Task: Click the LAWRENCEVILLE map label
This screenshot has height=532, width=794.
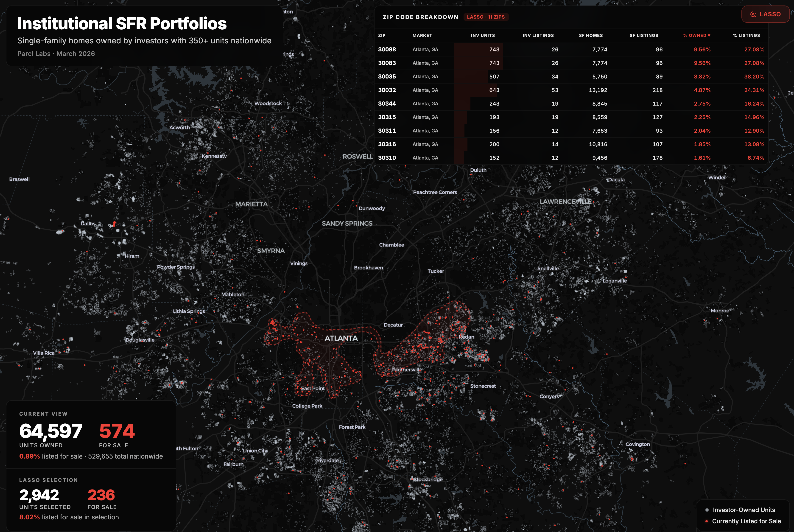Action: tap(565, 202)
